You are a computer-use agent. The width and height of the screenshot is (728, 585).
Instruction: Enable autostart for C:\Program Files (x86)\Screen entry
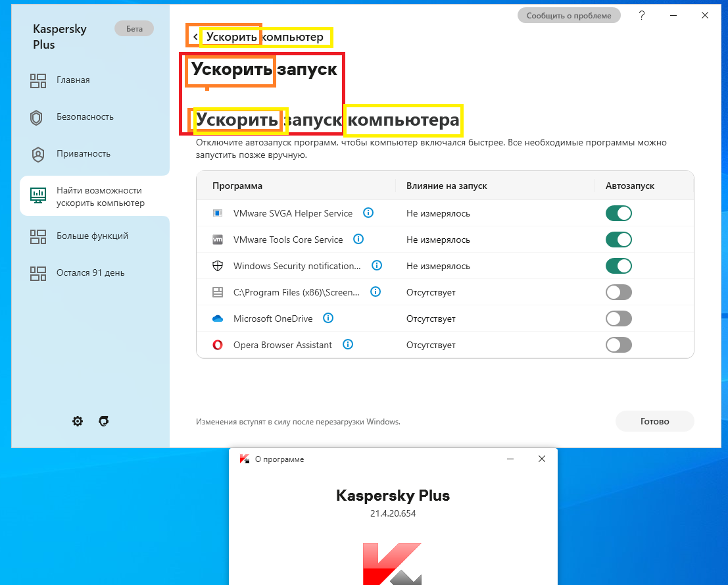619,292
